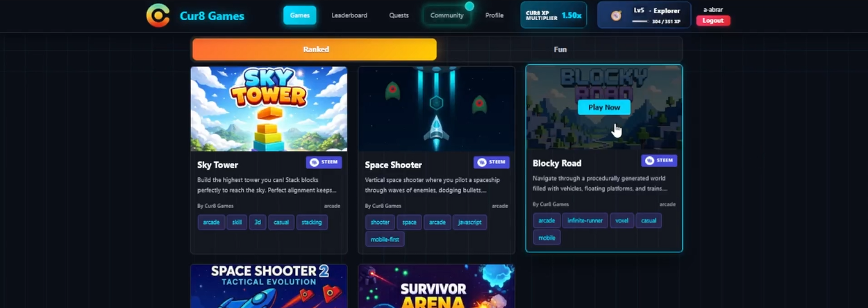
Task: Click the STEEM badge on Blocky Road
Action: tap(659, 160)
